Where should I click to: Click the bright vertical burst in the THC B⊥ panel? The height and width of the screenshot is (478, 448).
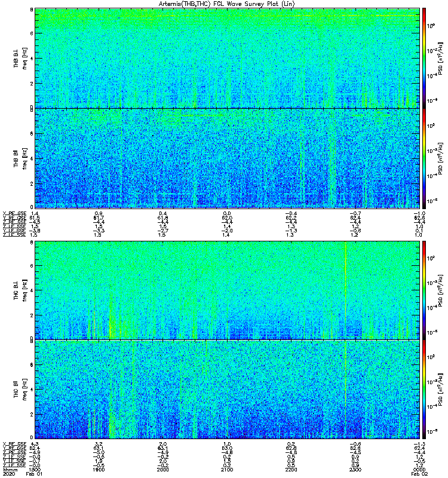click(x=346, y=290)
